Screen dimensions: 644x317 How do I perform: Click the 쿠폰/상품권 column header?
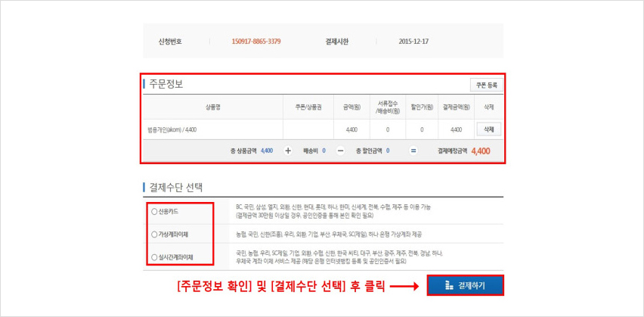click(308, 107)
